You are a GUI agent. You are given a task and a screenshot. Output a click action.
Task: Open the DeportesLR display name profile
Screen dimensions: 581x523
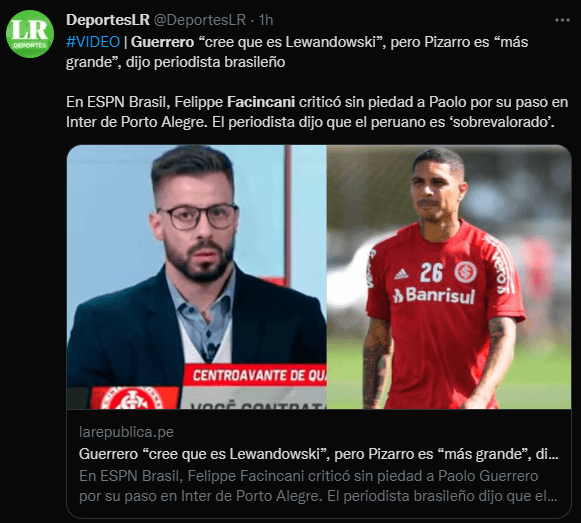(x=108, y=20)
